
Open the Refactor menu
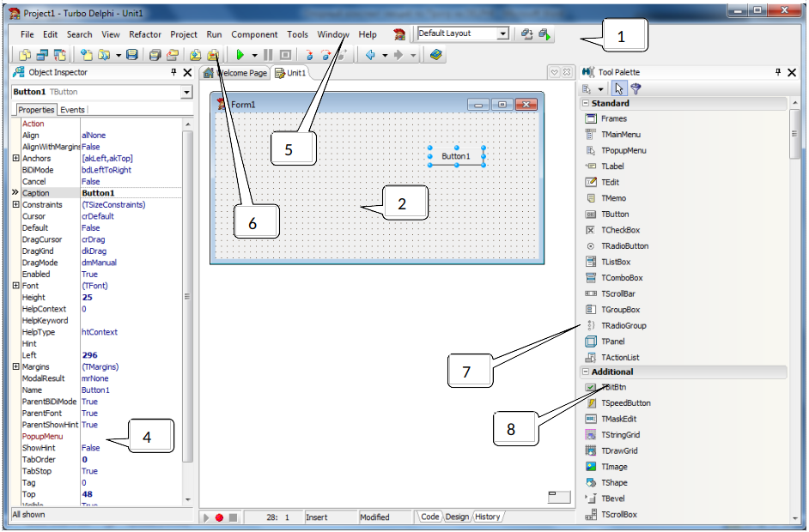click(x=145, y=34)
